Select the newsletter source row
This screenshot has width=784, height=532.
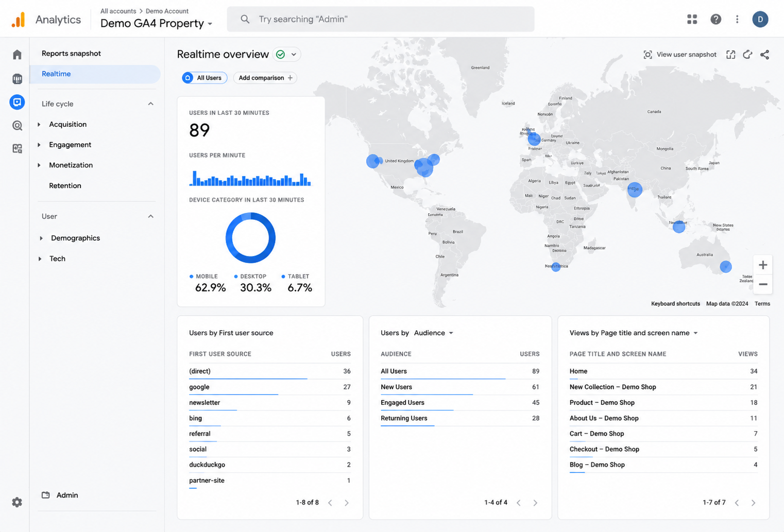[x=270, y=403]
